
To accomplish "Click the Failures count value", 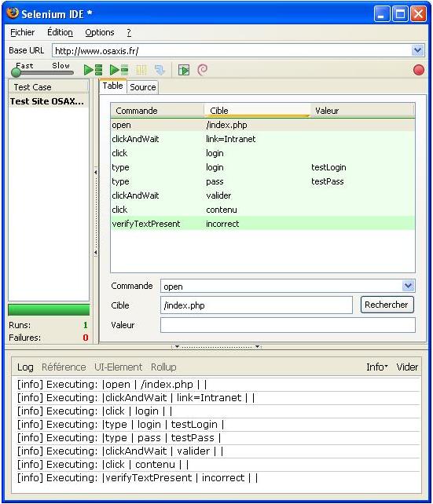I will tap(85, 338).
